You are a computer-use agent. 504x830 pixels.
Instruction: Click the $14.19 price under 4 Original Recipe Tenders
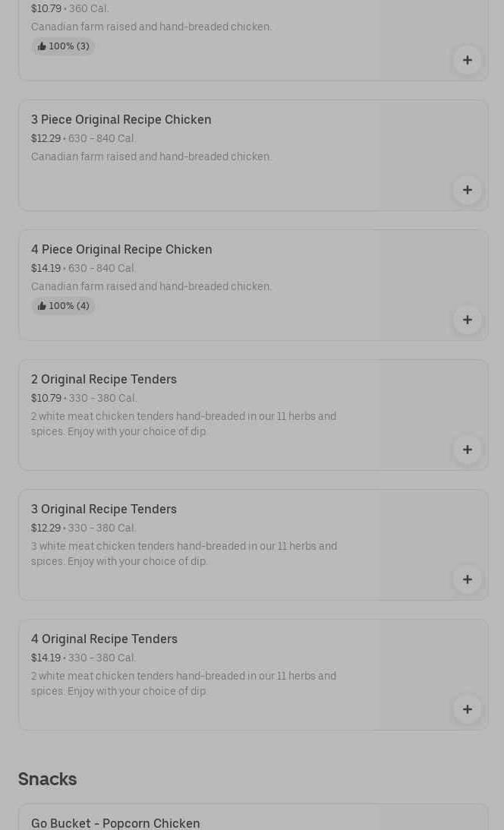click(x=46, y=658)
